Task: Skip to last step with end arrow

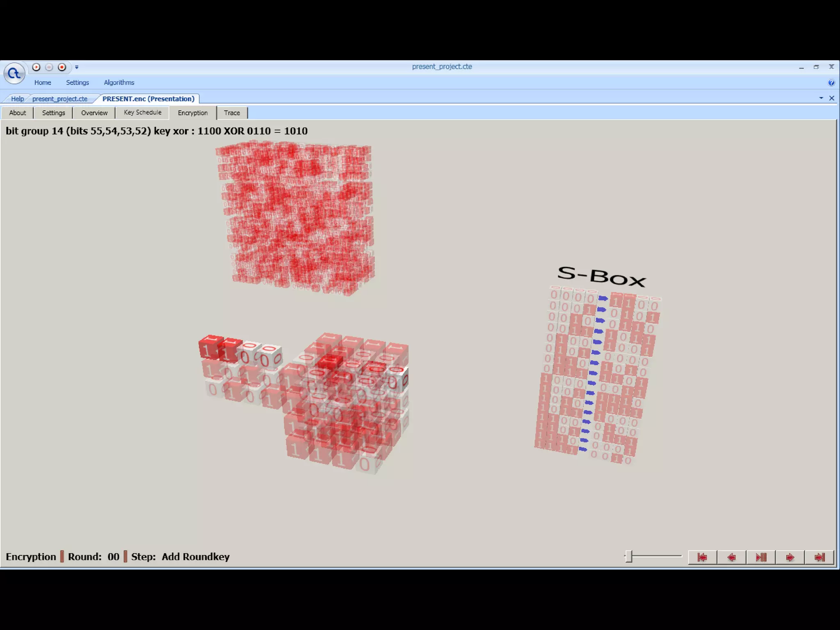Action: (x=819, y=557)
